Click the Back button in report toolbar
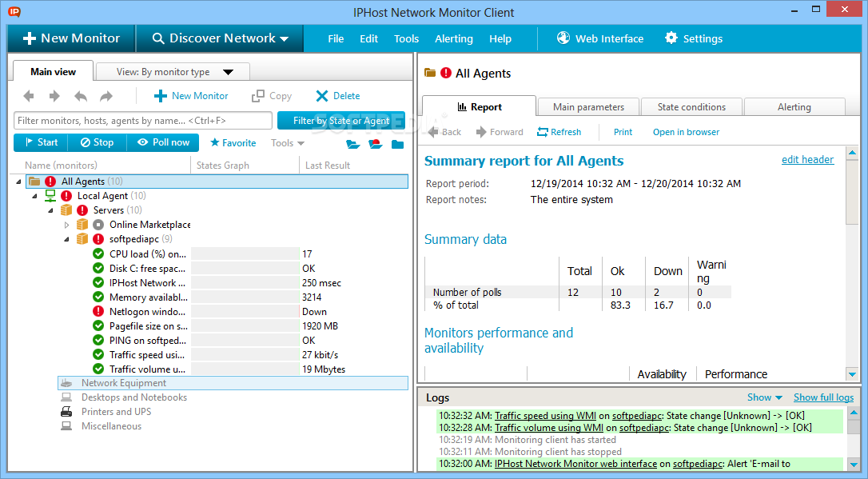 [x=444, y=132]
